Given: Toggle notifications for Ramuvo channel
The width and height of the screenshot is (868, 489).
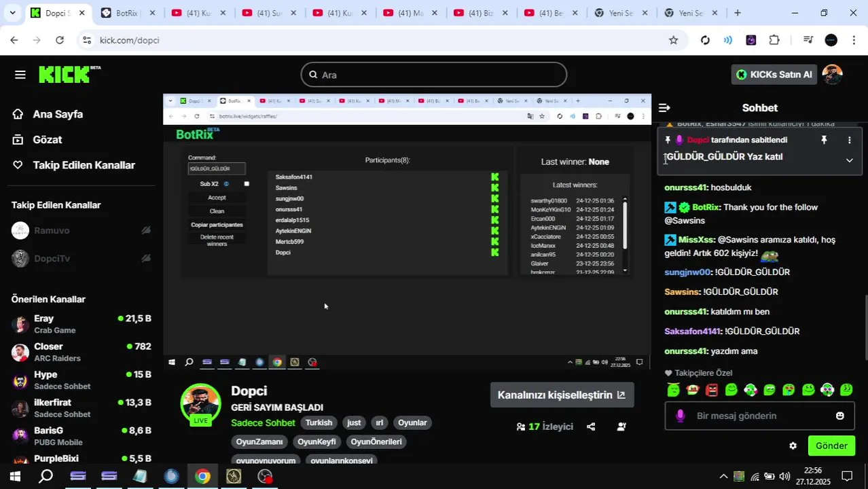Looking at the screenshot, I should 145,230.
